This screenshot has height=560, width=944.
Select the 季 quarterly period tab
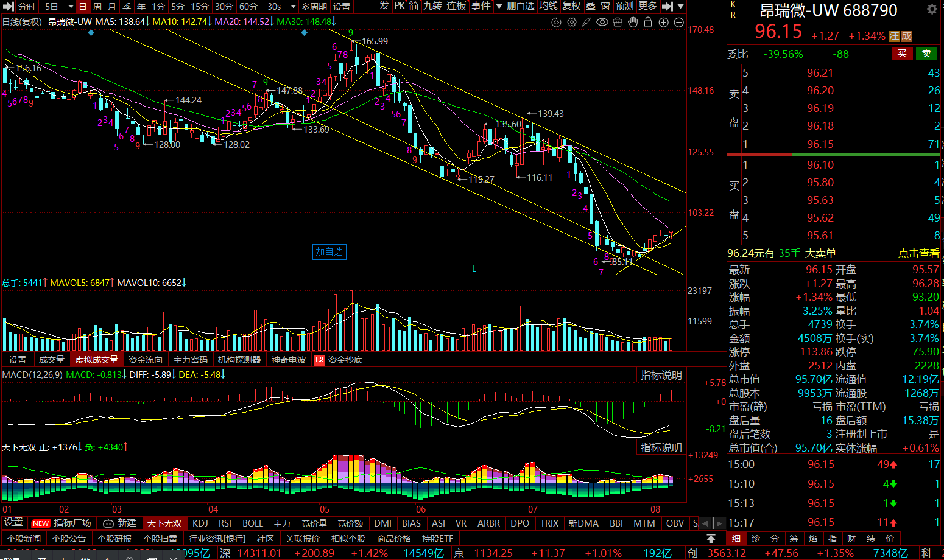127,6
